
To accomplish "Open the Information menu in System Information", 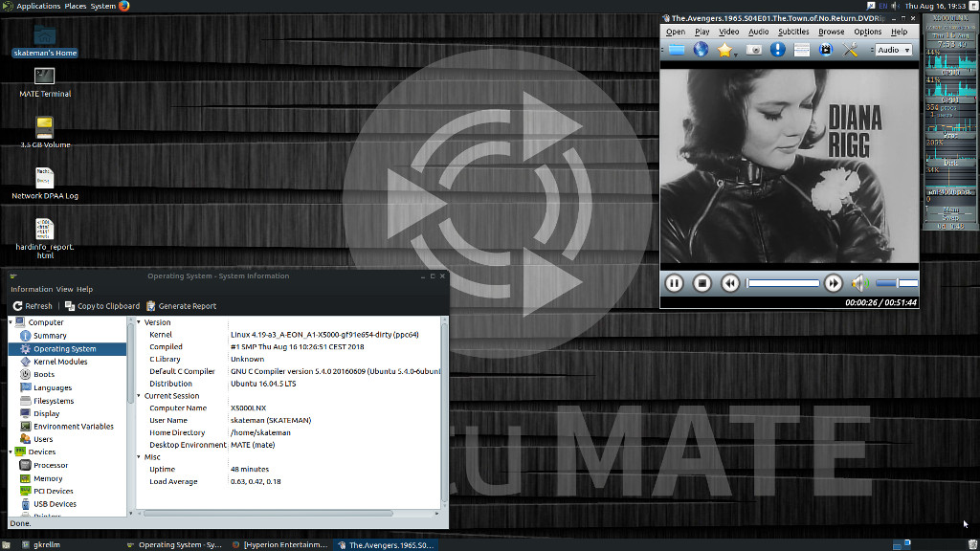I will coord(32,289).
